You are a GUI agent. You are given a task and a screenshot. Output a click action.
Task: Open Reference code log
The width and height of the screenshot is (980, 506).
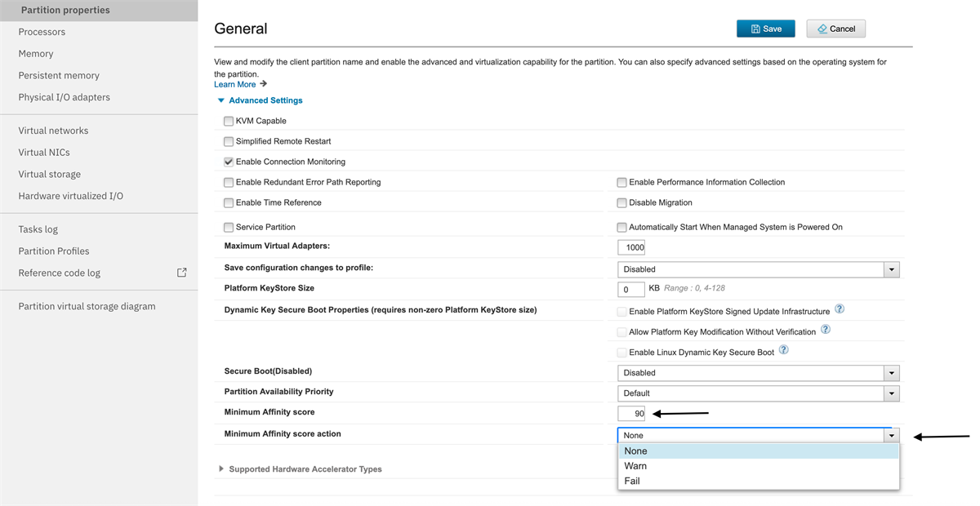(x=60, y=273)
